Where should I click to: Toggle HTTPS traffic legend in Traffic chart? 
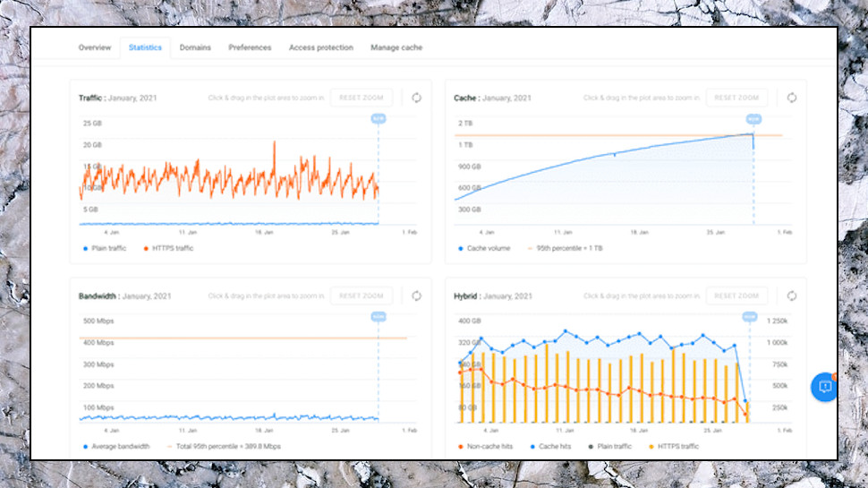(168, 248)
